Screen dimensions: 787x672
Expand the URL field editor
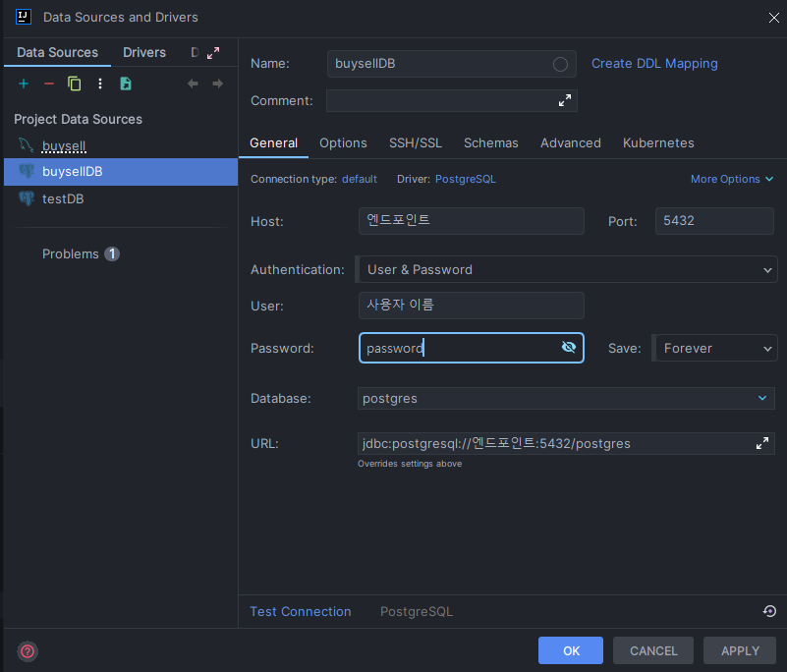click(761, 444)
